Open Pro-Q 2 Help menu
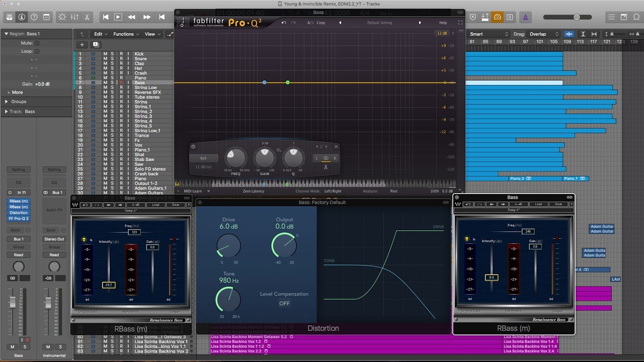 tap(443, 23)
